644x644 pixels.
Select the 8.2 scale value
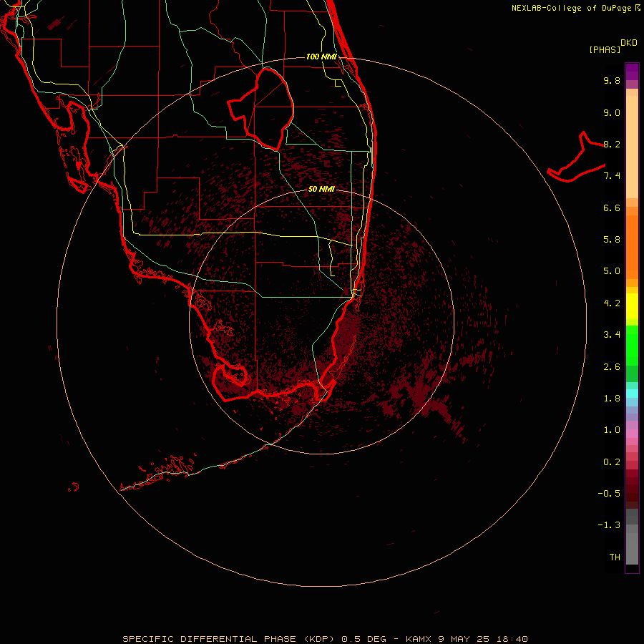[612, 144]
